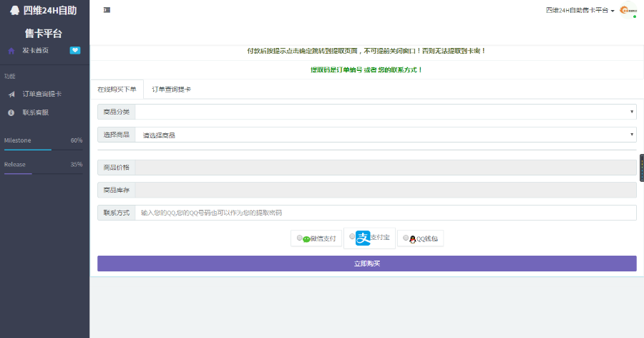Screen dimensions: 644x338
Task: Click the Release progress bar
Action: pos(43,173)
